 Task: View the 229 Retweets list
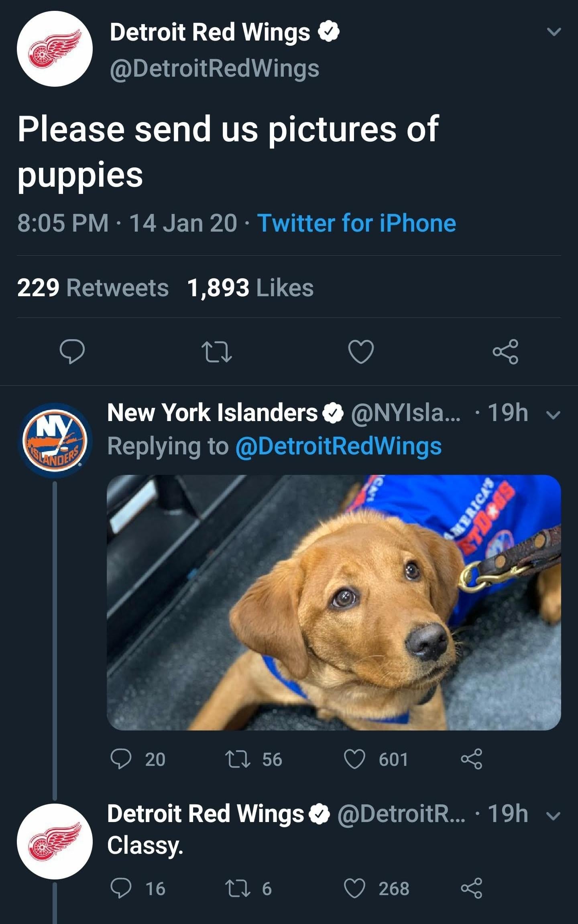[93, 288]
